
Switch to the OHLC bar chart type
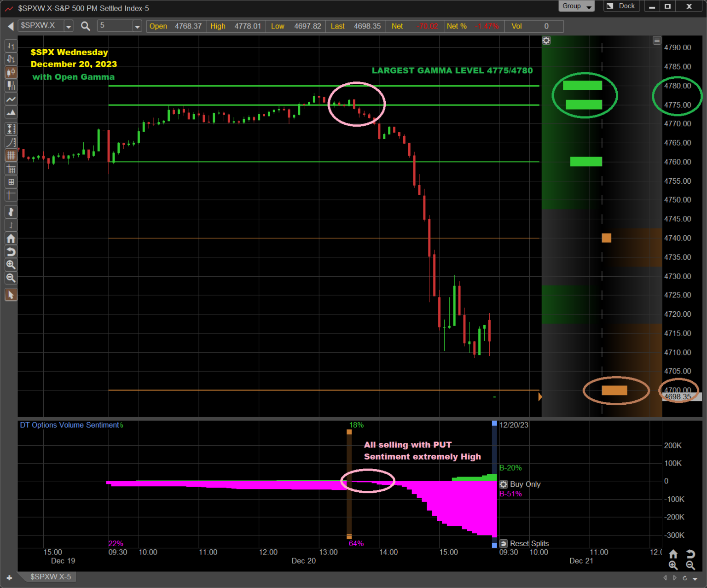point(11,46)
